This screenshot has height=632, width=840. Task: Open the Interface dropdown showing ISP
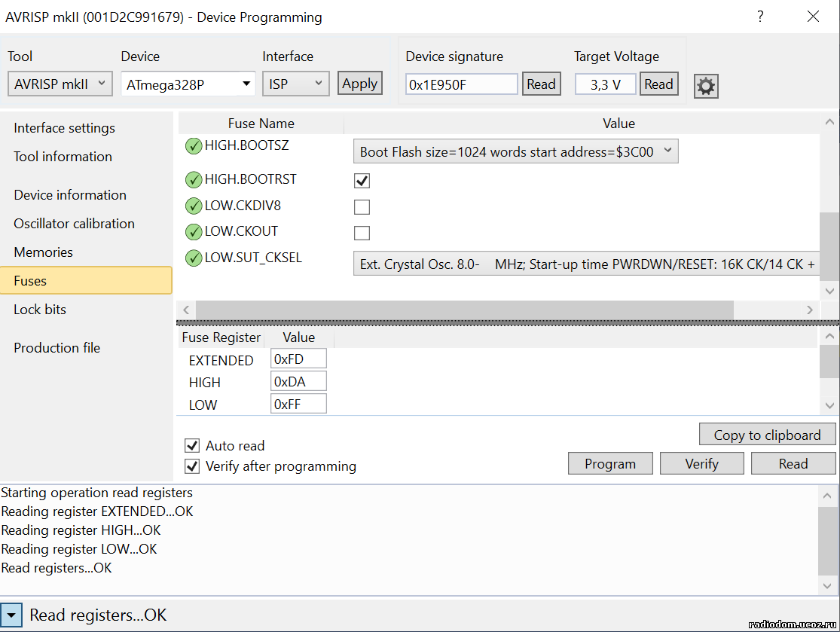(296, 84)
